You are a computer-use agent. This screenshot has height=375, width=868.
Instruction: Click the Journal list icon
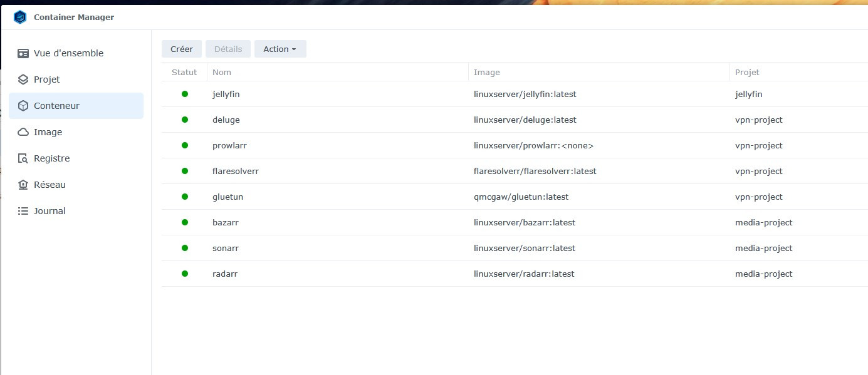point(23,211)
